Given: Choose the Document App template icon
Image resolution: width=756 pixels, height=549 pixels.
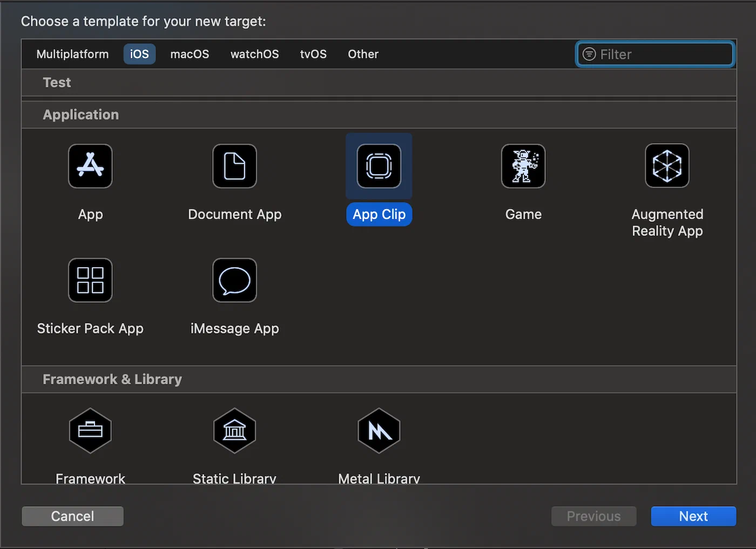Looking at the screenshot, I should [x=234, y=166].
